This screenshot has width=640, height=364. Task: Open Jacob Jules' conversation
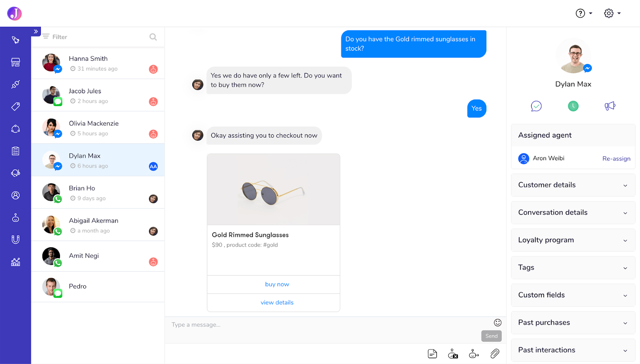[x=98, y=95]
